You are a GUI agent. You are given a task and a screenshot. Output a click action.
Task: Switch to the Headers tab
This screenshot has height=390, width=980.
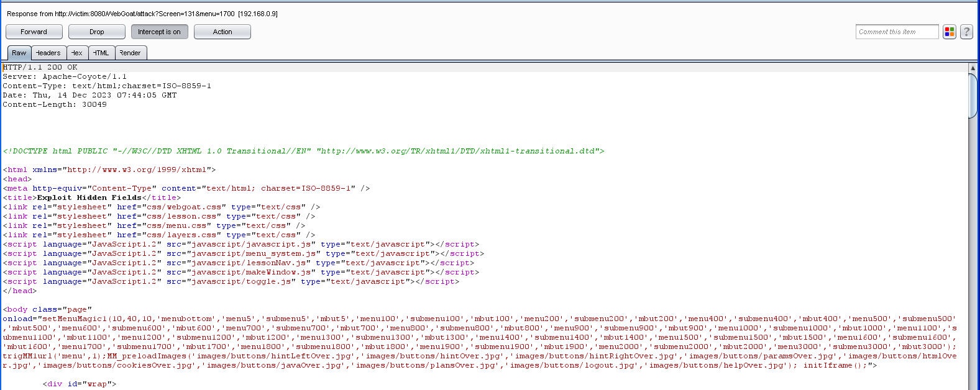(48, 53)
